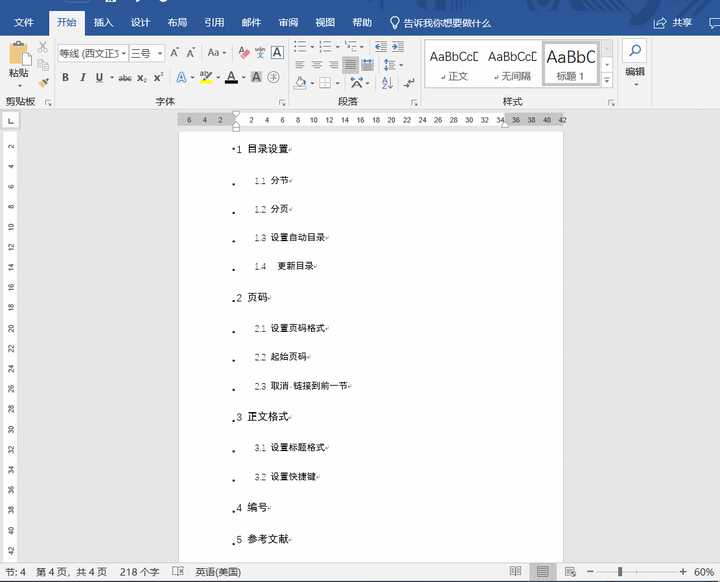Click zoom in plus button
720x582 pixels.
pyautogui.click(x=683, y=571)
